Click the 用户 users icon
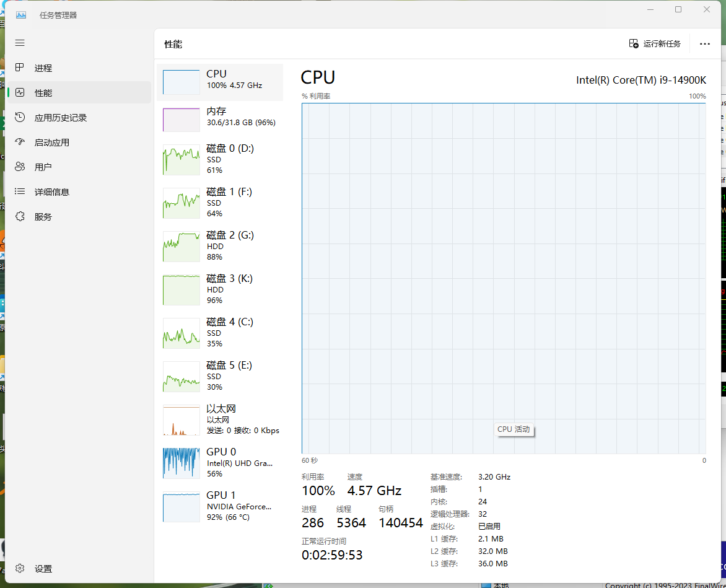The image size is (726, 588). click(19, 167)
